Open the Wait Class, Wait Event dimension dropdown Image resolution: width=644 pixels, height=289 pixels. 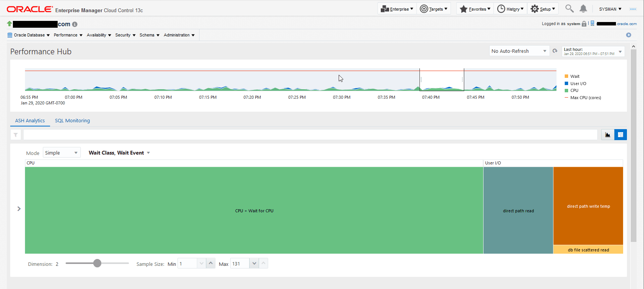point(119,153)
